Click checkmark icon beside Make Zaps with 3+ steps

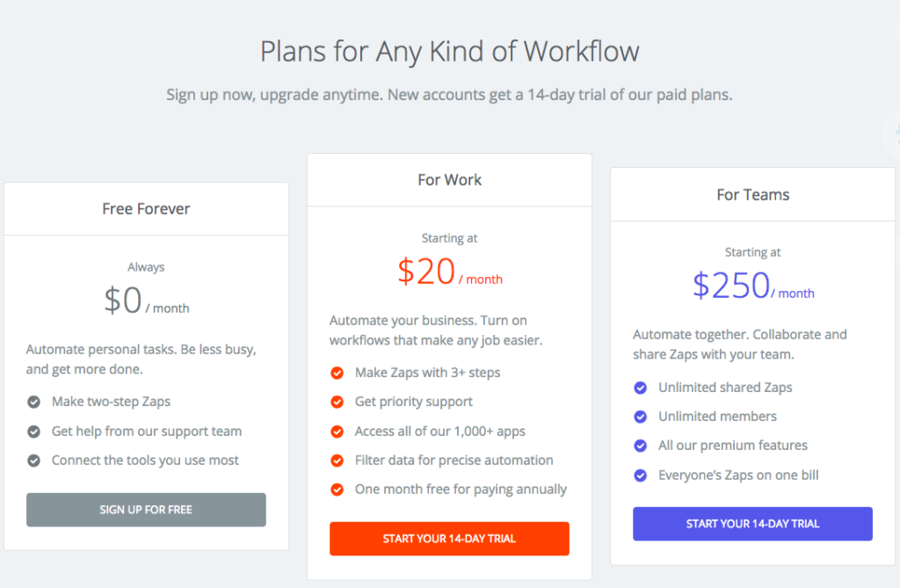pyautogui.click(x=337, y=374)
